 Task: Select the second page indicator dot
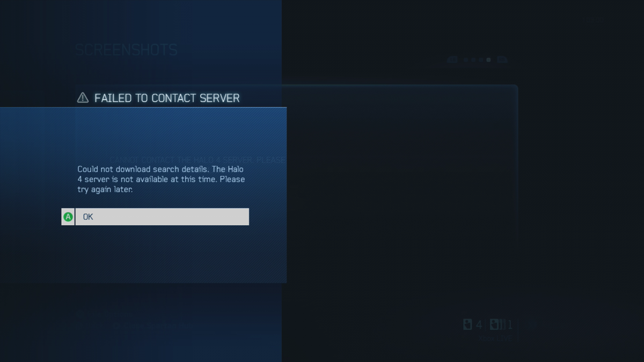[x=473, y=60]
